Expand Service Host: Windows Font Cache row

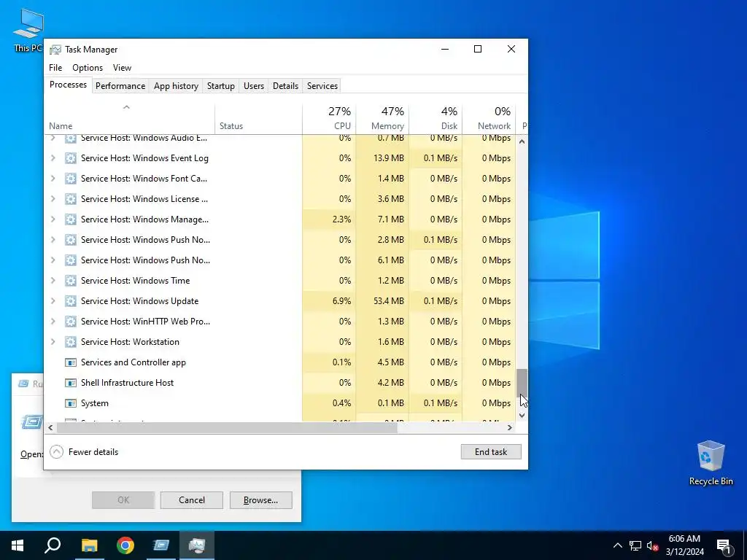coord(53,179)
